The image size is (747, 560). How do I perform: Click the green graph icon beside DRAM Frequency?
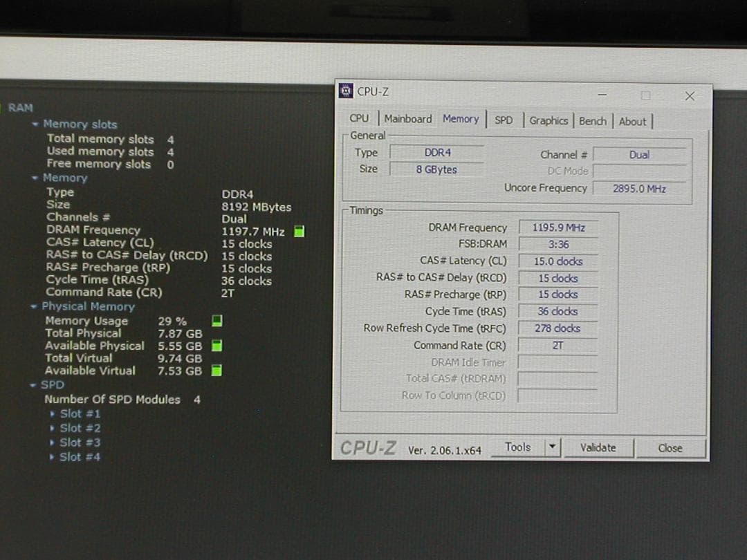click(298, 232)
